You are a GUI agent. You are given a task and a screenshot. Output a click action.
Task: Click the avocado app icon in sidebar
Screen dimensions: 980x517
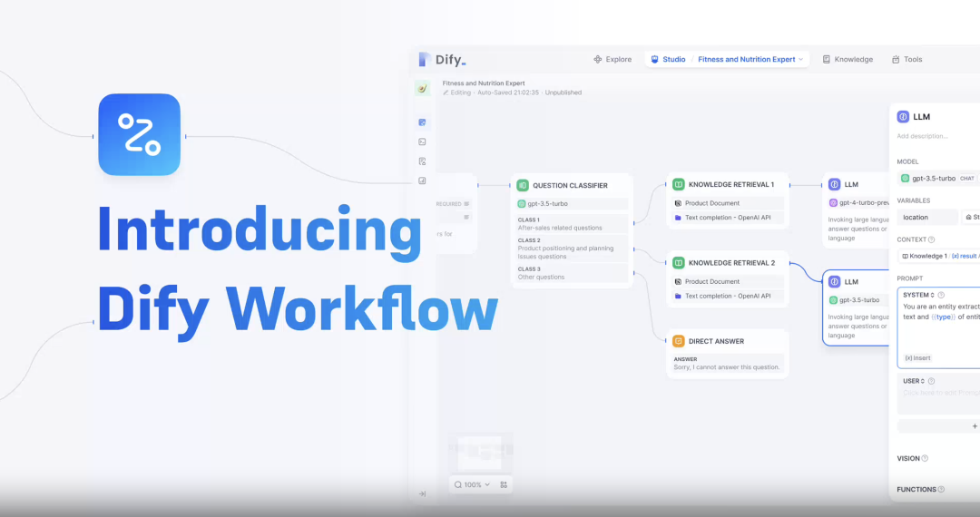(x=423, y=88)
